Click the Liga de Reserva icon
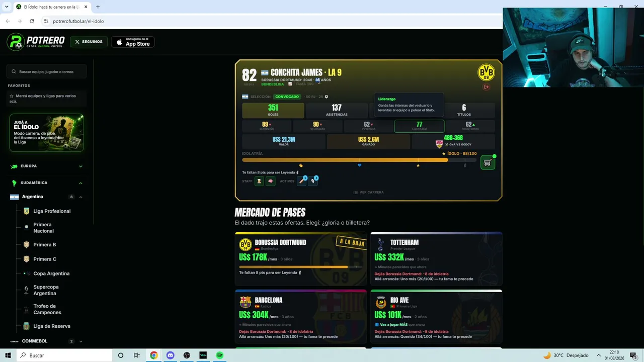The height and width of the screenshot is (362, 644). click(26, 326)
